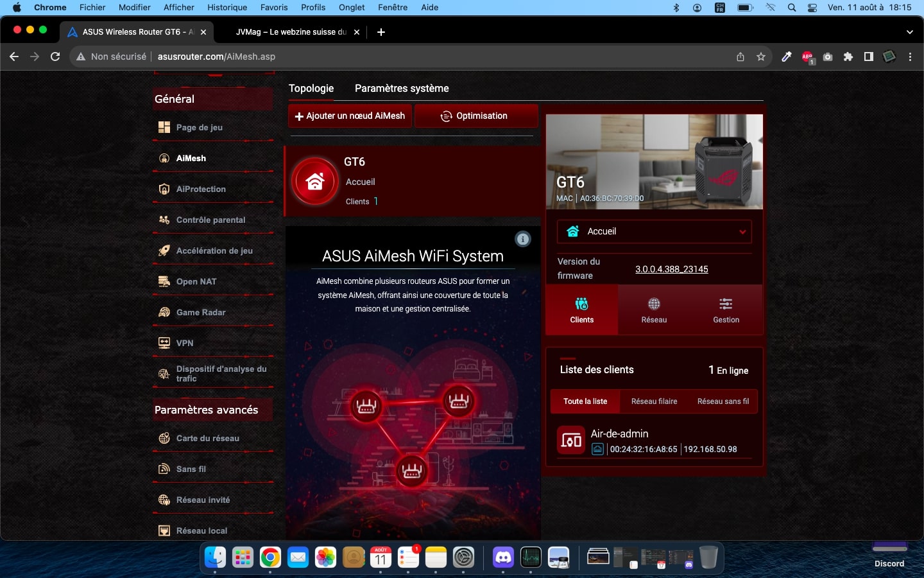The image size is (924, 578).
Task: Open the eyedropper extension icon
Action: point(787,57)
